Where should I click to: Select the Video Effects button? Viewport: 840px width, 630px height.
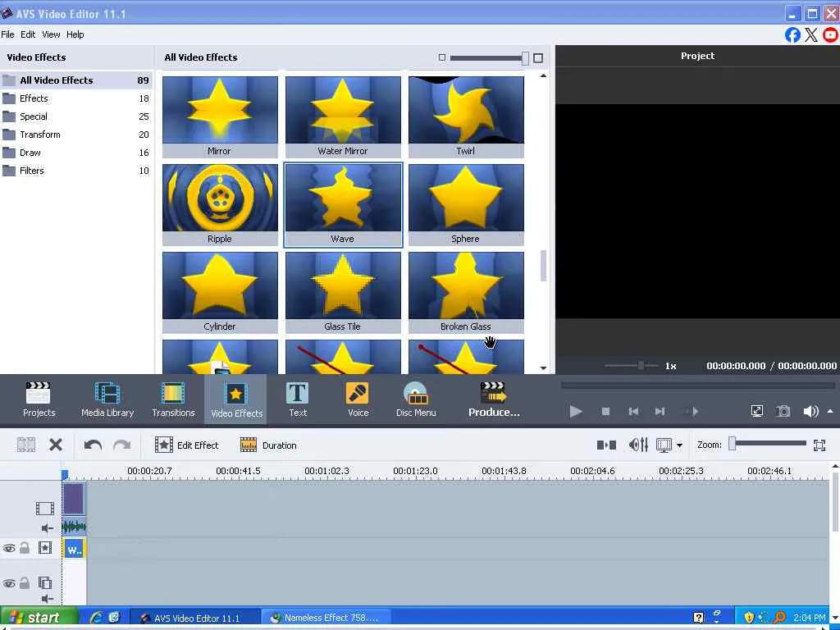tap(236, 399)
